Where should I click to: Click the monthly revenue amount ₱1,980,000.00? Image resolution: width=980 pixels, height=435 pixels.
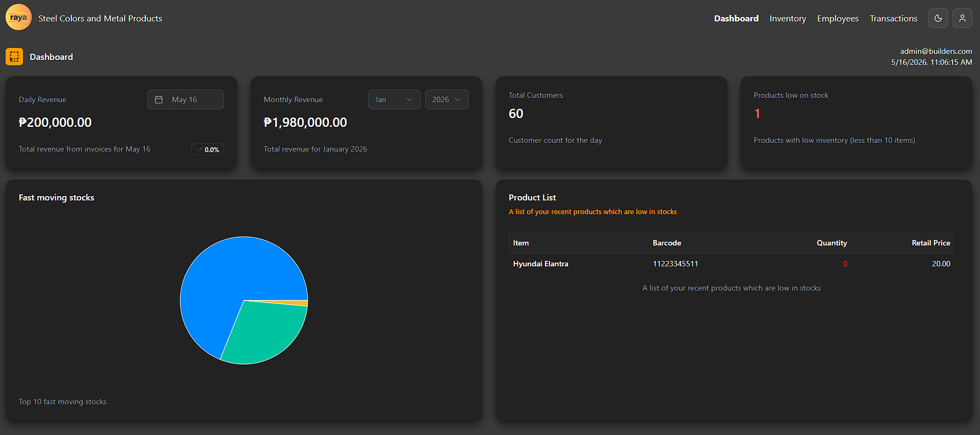click(305, 122)
